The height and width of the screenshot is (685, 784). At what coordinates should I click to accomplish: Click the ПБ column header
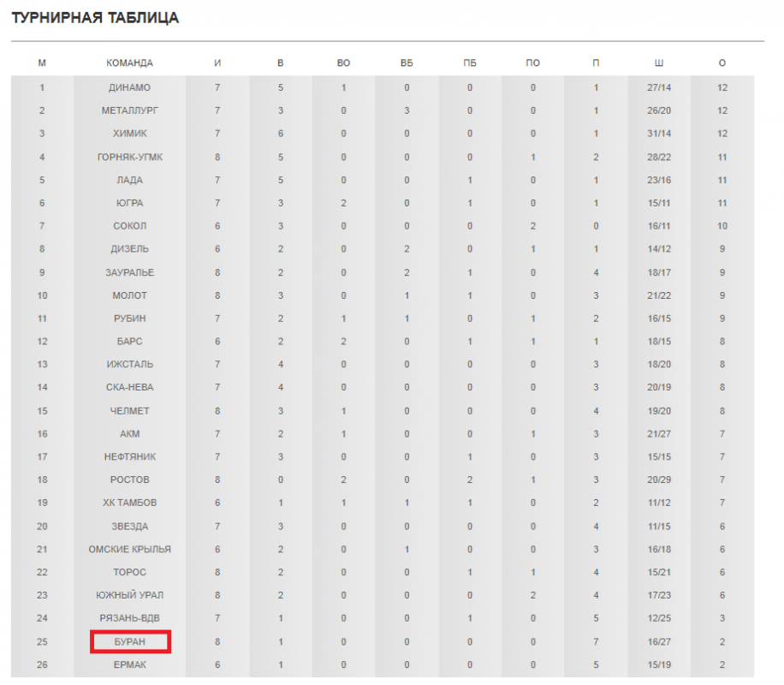coord(470,63)
